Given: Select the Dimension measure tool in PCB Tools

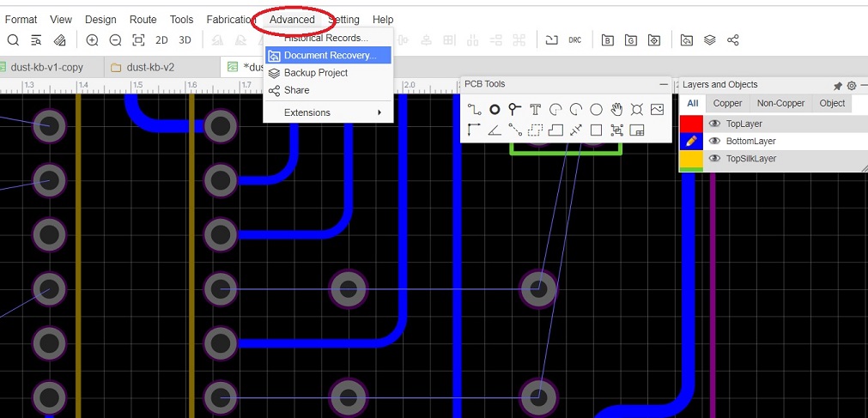Looking at the screenshot, I should tap(576, 130).
